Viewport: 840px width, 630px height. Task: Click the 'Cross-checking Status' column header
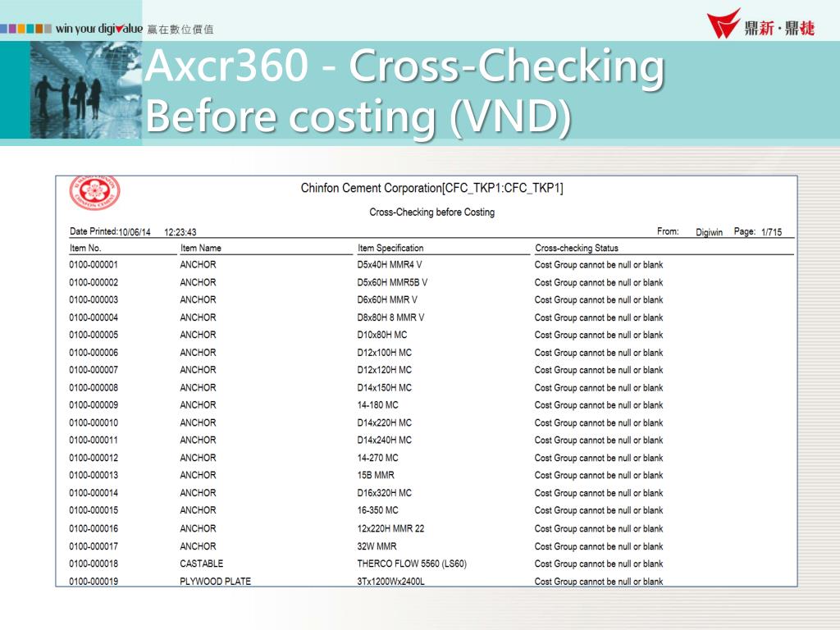(577, 248)
